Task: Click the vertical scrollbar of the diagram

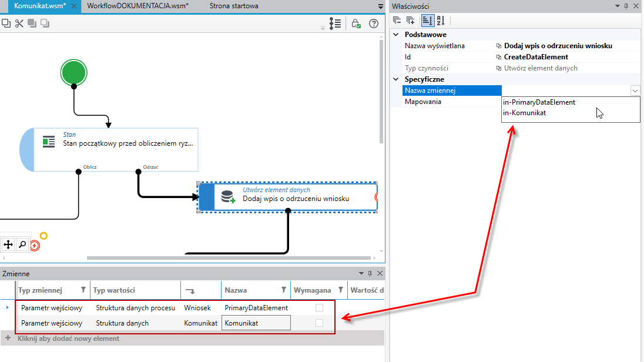Action: click(381, 91)
